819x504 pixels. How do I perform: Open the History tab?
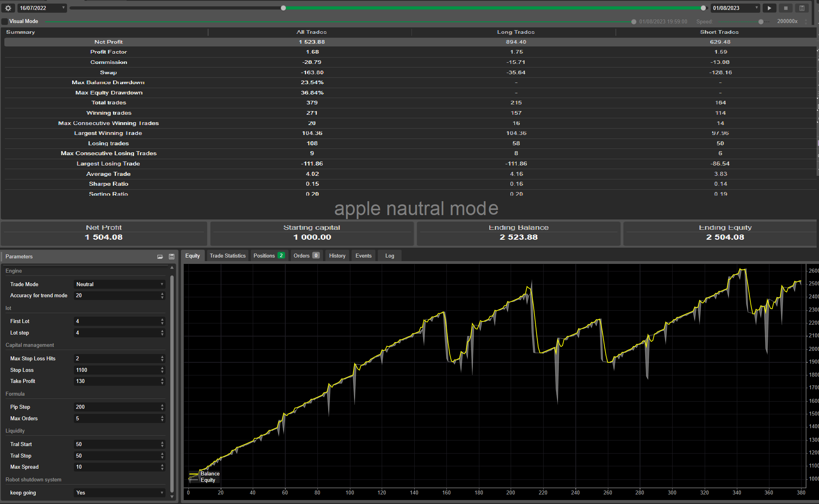337,256
